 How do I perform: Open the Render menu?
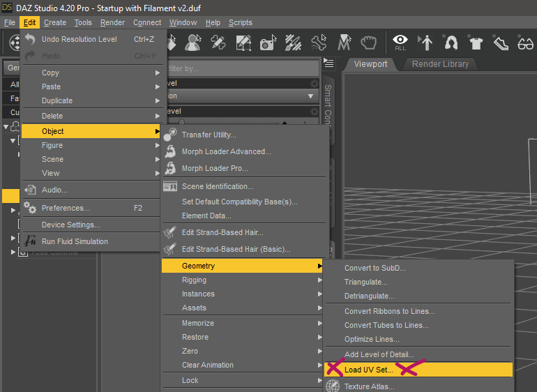tap(112, 22)
